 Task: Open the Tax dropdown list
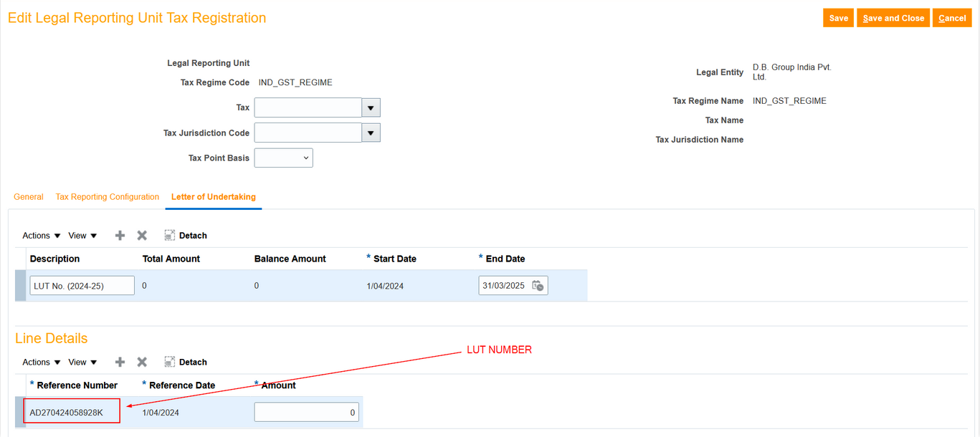[x=371, y=107]
